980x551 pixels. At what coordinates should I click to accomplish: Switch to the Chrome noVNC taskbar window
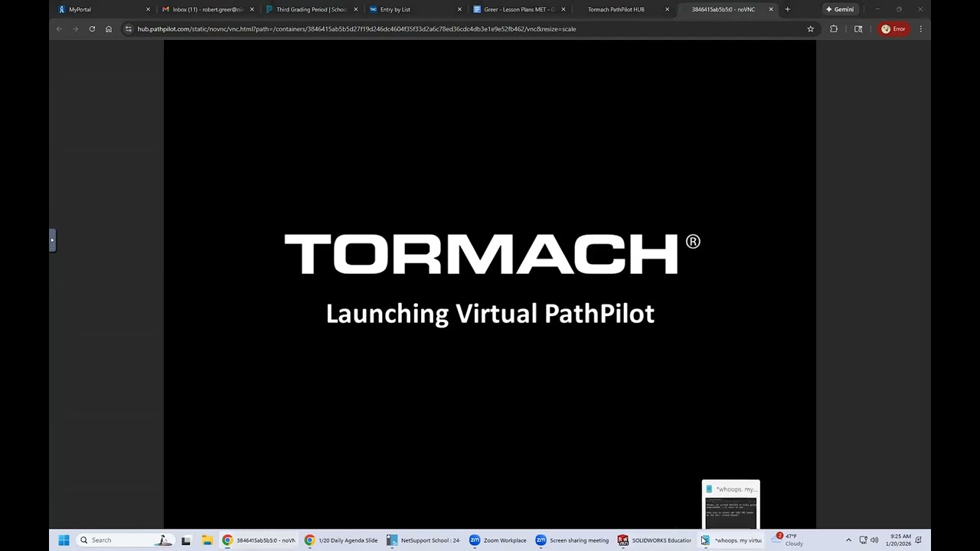[x=260, y=540]
